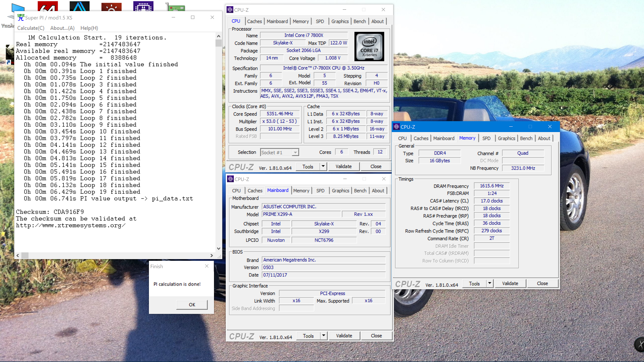The image size is (644, 362).
Task: Click Super PI vertical scrollbar up arrow
Action: coord(219,36)
